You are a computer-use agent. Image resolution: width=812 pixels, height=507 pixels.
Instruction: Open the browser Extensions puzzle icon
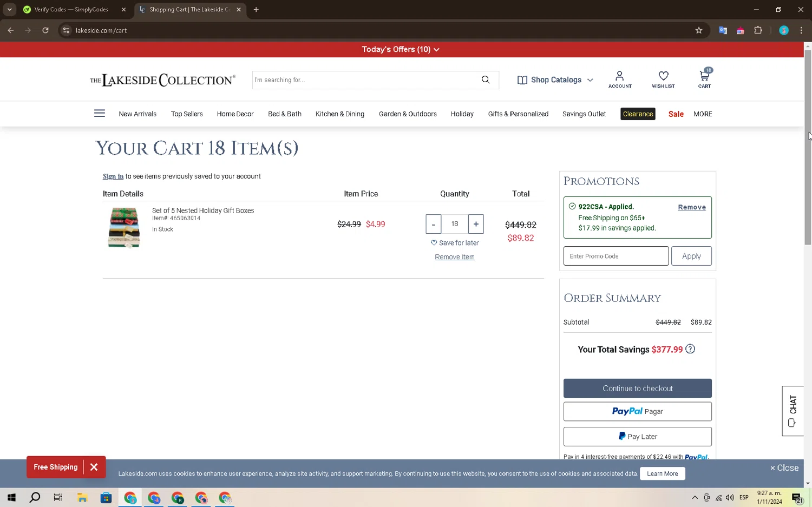(758, 30)
